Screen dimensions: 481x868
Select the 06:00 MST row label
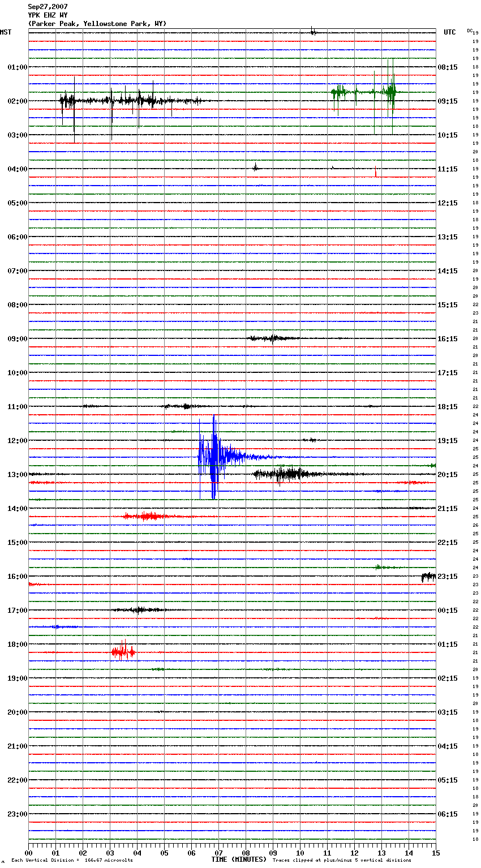tap(17, 237)
